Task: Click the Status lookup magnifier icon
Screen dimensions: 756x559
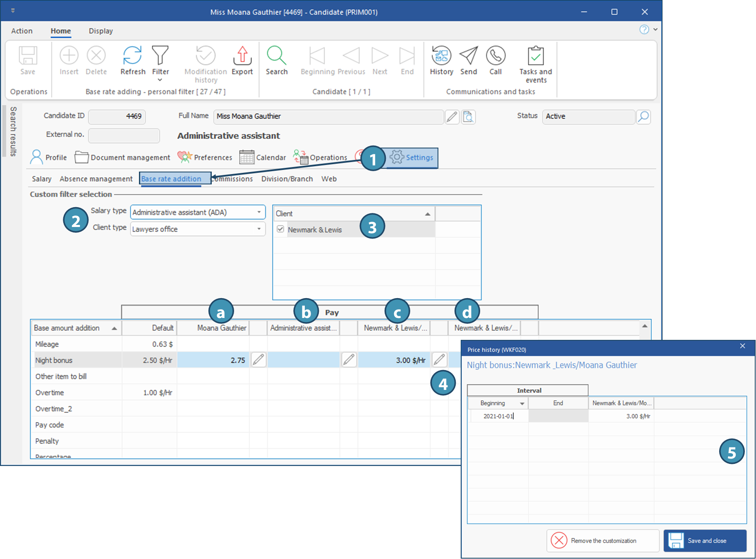Action: point(643,117)
